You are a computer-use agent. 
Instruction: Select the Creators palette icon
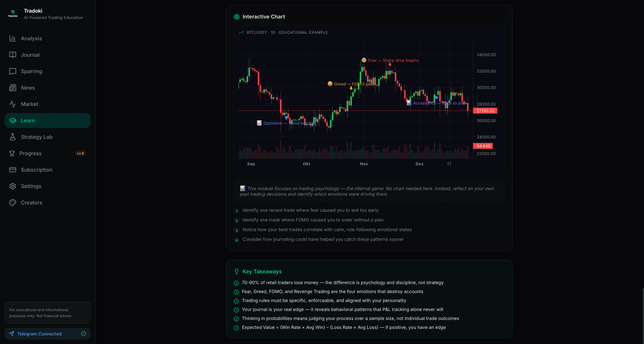[x=13, y=203]
